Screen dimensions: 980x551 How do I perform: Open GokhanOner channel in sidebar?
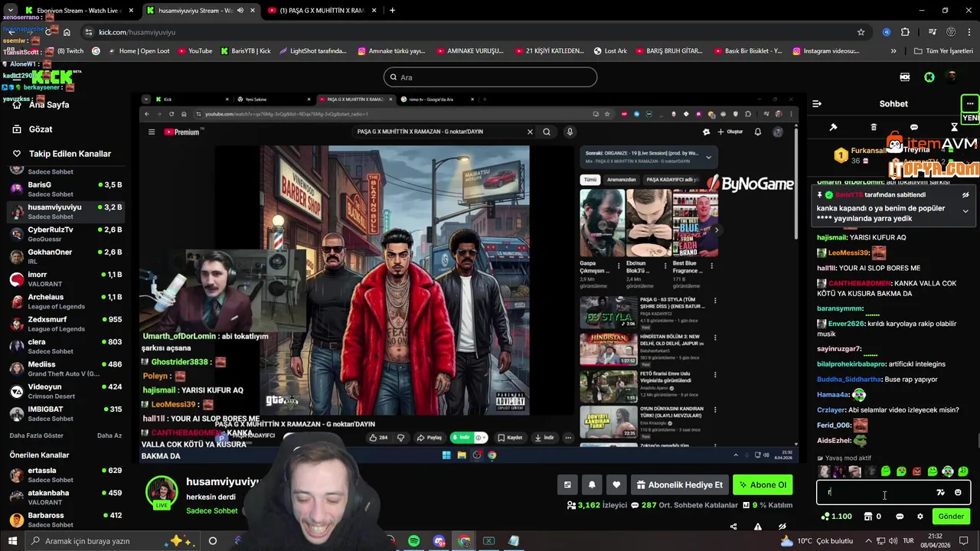(x=65, y=256)
